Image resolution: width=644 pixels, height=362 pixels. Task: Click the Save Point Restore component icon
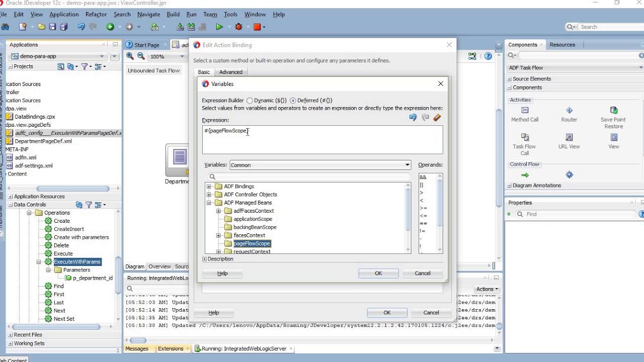point(614,110)
